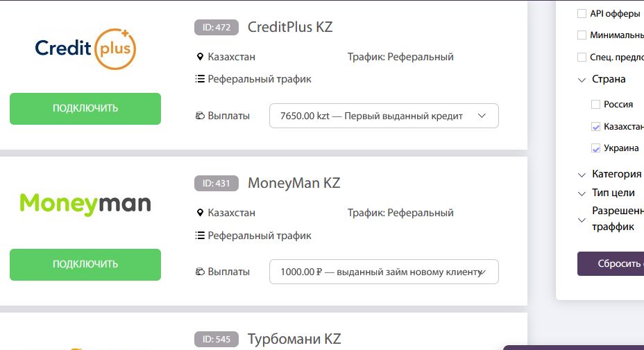Tick the Россия country checkbox
644x350 pixels.
(595, 104)
